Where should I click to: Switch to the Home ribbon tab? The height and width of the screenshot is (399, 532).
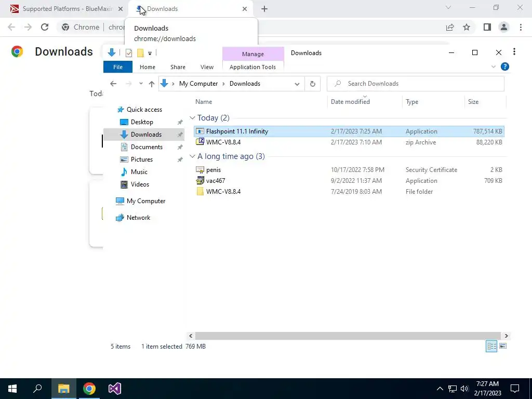click(x=147, y=67)
